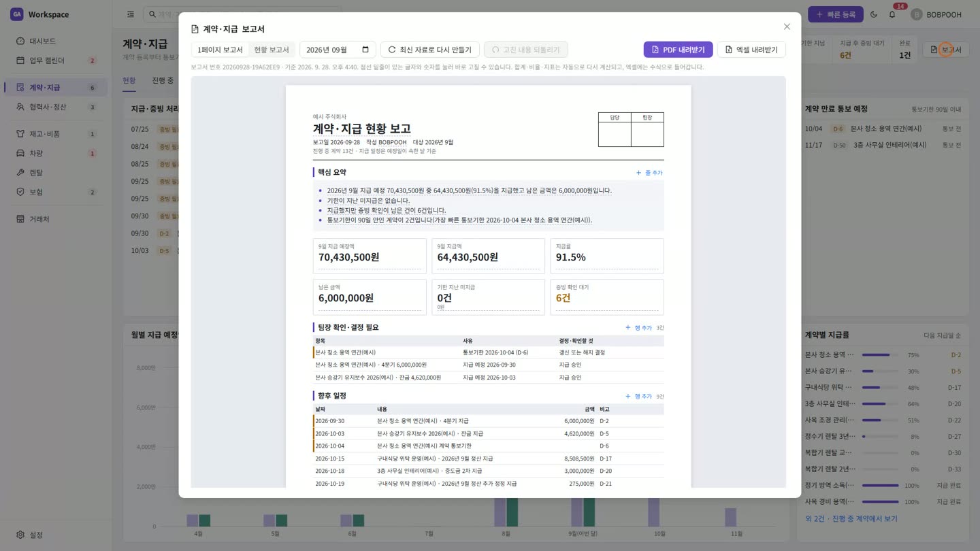Edit the 남은 금액 value 6,000,000원
Image resolution: width=980 pixels, height=551 pixels.
(x=346, y=298)
